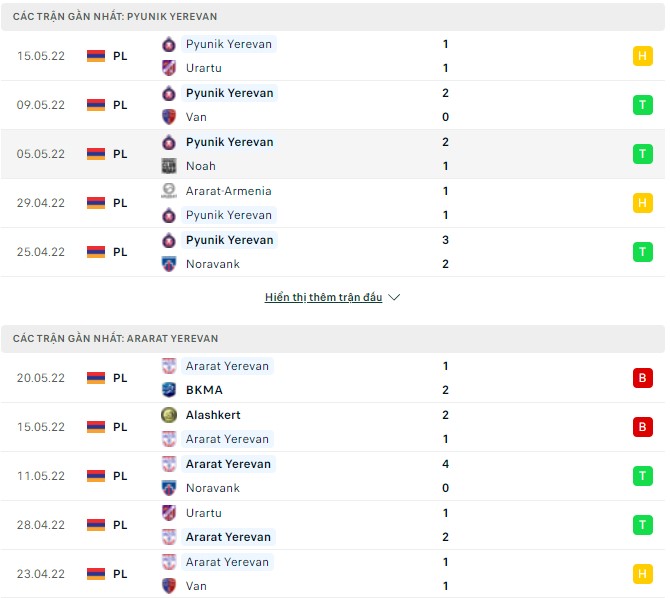Click the Van team crest in the 09.05.22 match
This screenshot has height=598, width=670.
169,117
